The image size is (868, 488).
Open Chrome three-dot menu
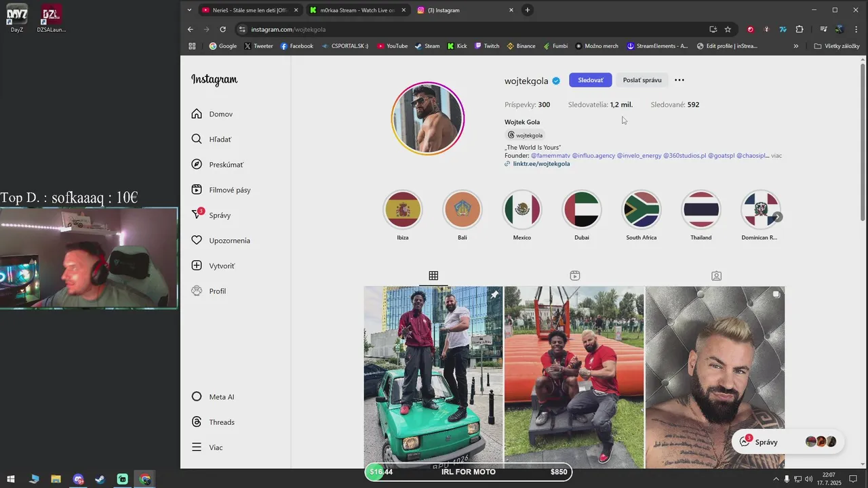pyautogui.click(x=857, y=29)
